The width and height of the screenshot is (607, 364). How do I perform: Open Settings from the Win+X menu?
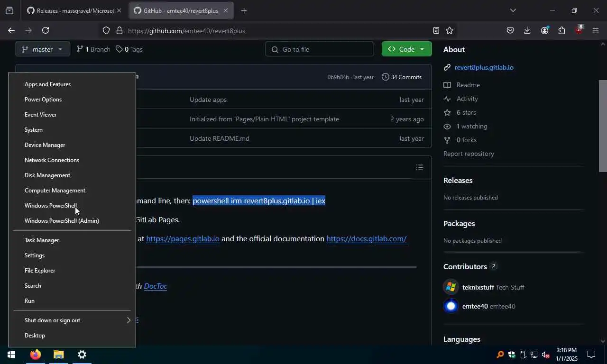click(72, 255)
